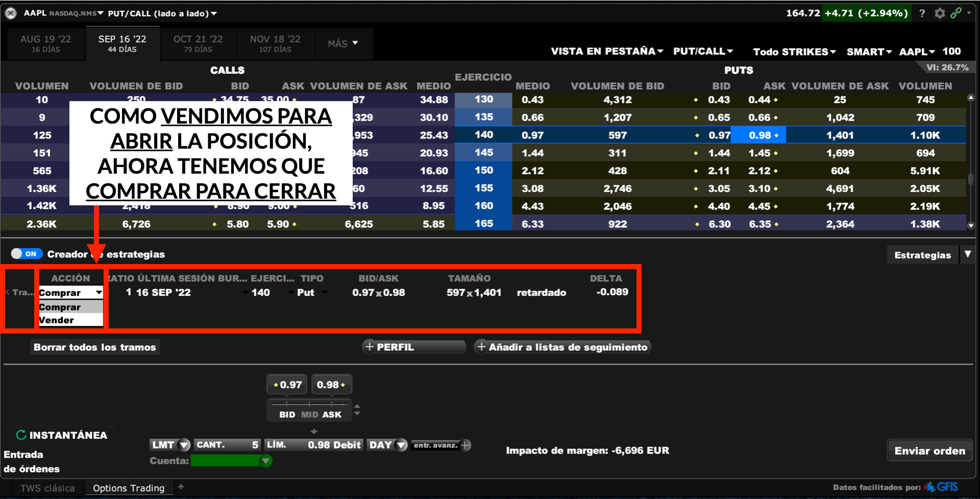Remove the leg with the red X icon
Image resolution: width=980 pixels, height=499 pixels.
pyautogui.click(x=7, y=292)
